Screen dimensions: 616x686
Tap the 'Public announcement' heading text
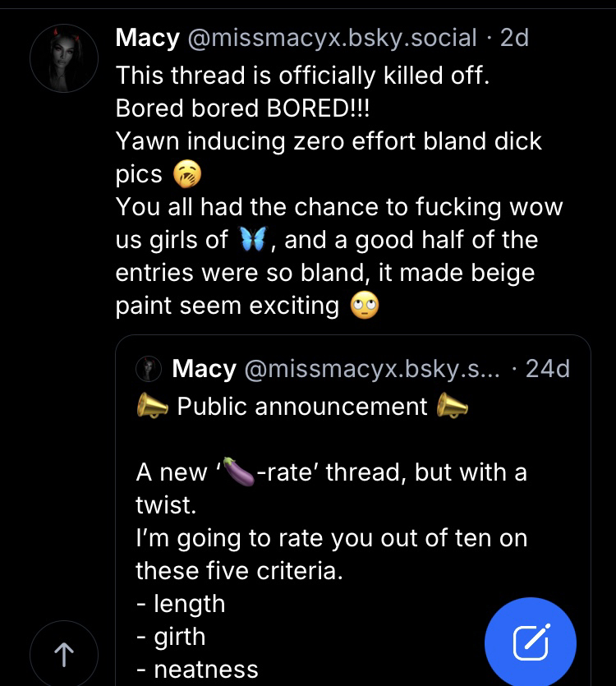[302, 407]
